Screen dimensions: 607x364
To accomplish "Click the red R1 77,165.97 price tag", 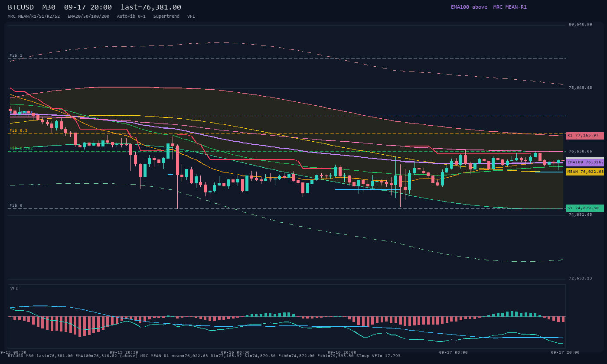I will [x=585, y=136].
